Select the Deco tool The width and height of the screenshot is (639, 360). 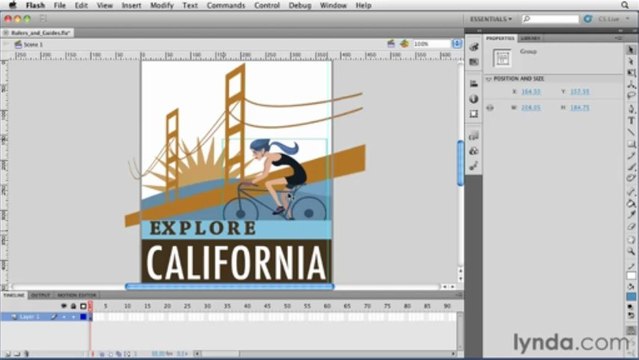tap(631, 178)
